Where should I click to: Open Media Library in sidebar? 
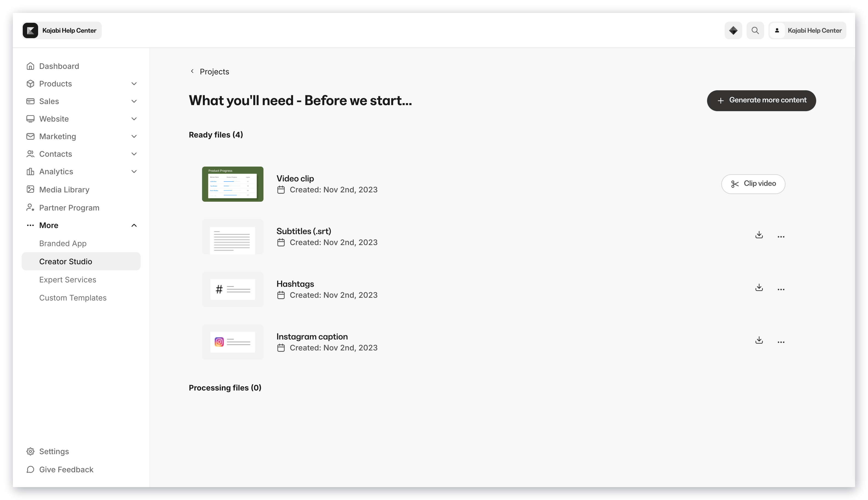point(81,189)
